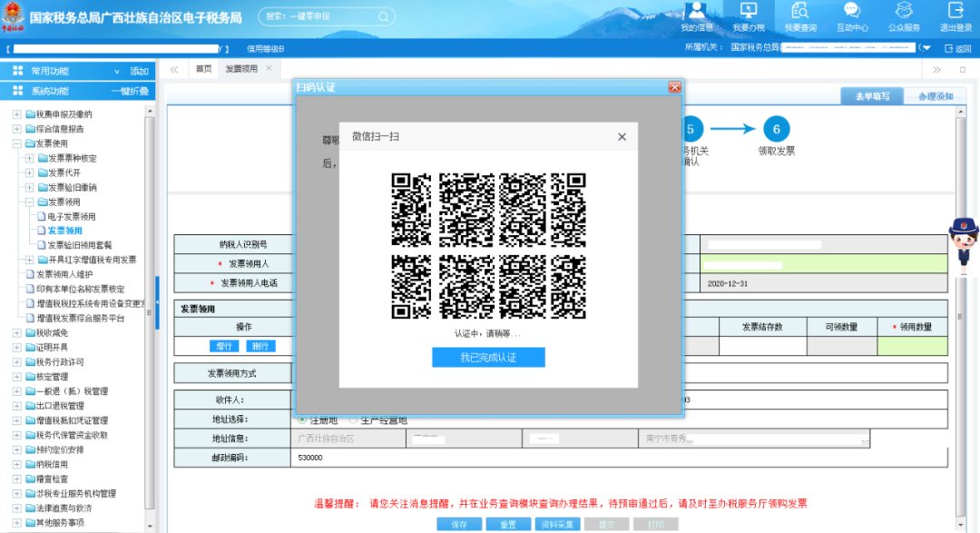Open 我要办税 in the top navigation
The height and width of the screenshot is (533, 980).
pos(748,17)
